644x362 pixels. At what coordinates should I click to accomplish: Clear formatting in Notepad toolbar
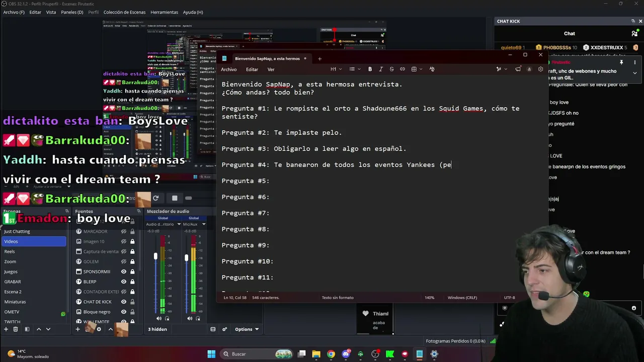[432, 69]
